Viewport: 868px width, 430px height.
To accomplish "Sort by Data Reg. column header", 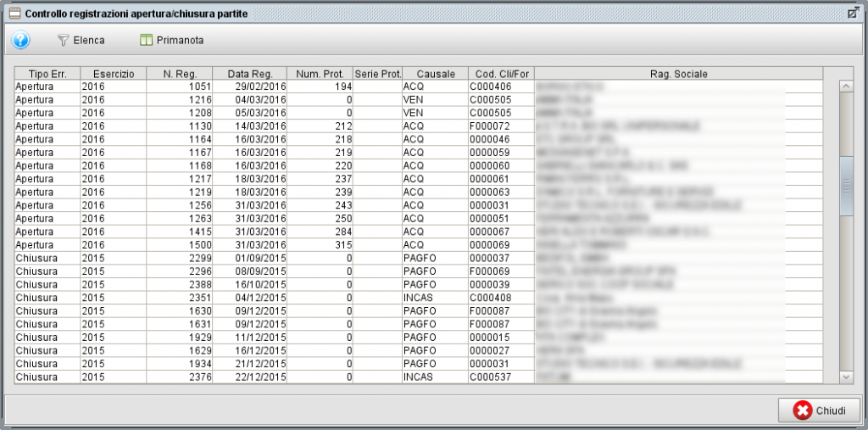I will [x=249, y=74].
